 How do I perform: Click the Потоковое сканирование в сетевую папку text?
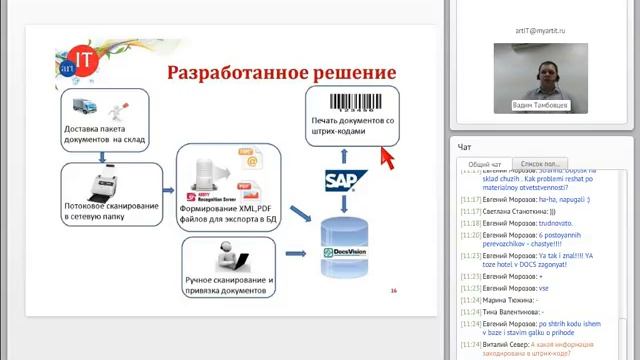111,211
